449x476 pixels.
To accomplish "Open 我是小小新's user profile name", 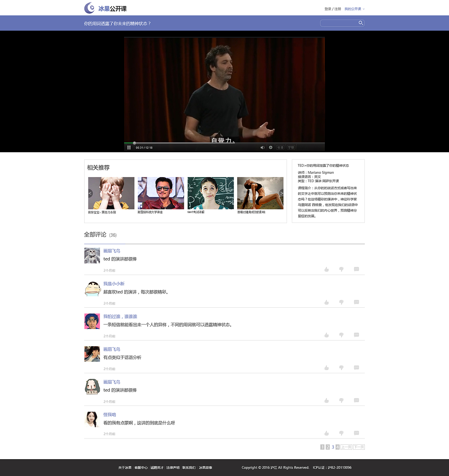I will pos(114,284).
